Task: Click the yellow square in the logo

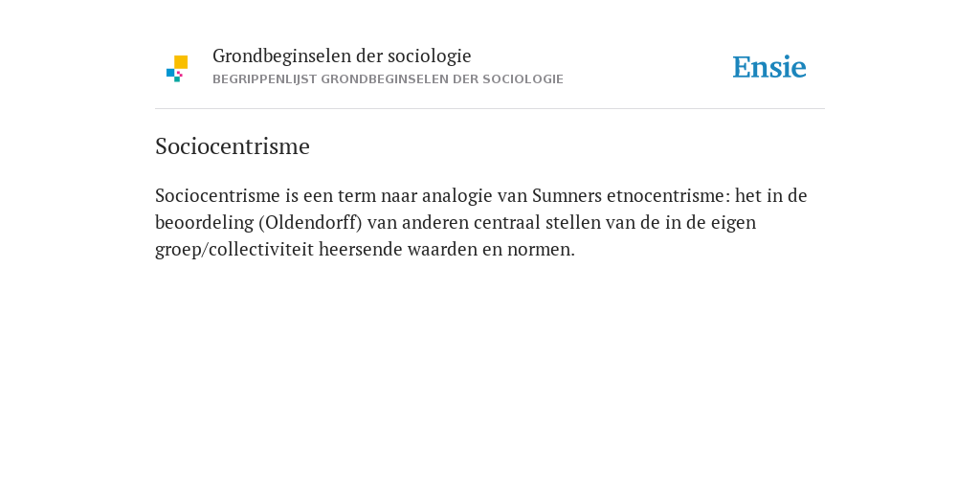Action: [x=181, y=62]
